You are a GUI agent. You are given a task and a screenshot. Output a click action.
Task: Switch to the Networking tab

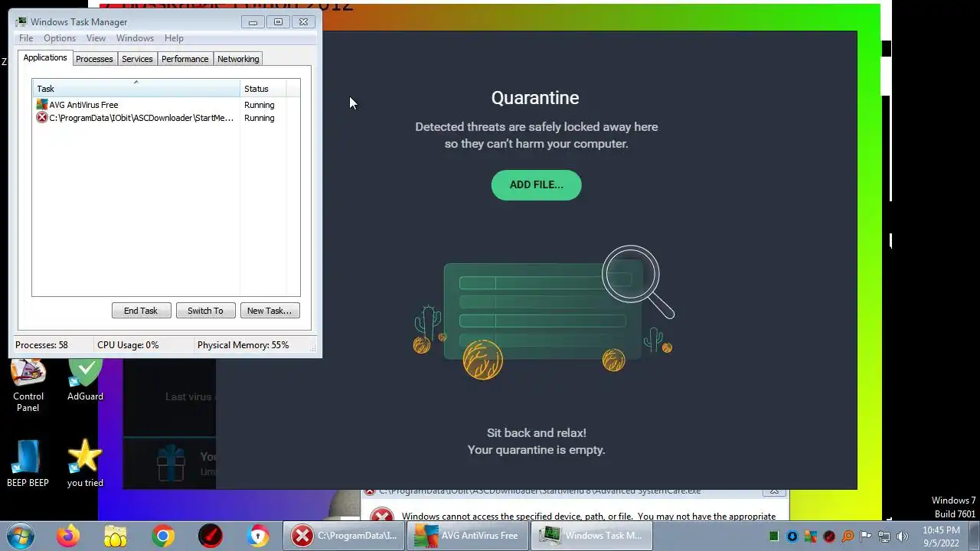pyautogui.click(x=238, y=59)
